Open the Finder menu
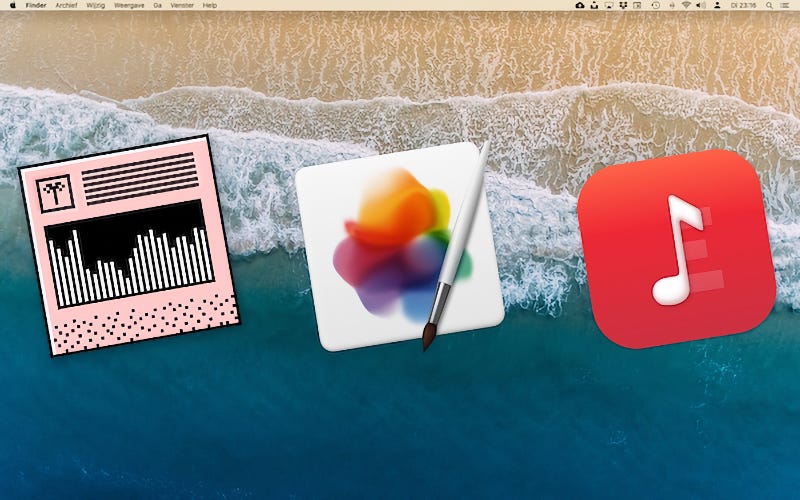Image resolution: width=800 pixels, height=500 pixels. [36, 5]
